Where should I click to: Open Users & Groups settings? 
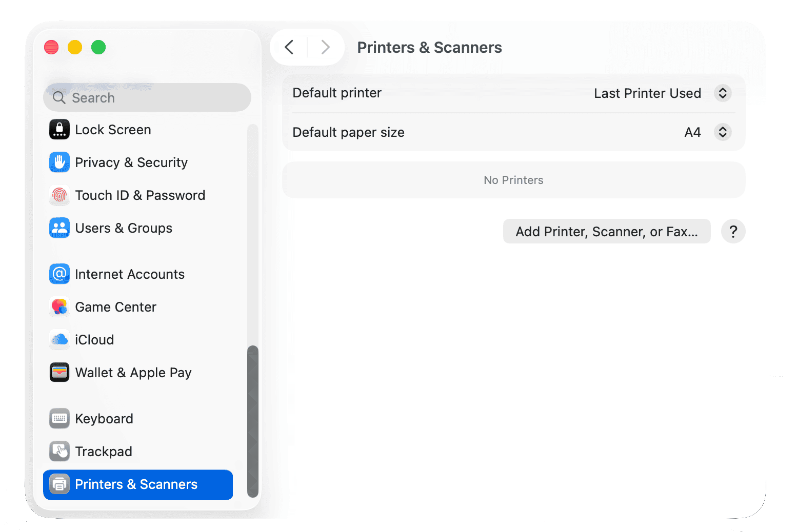click(124, 228)
